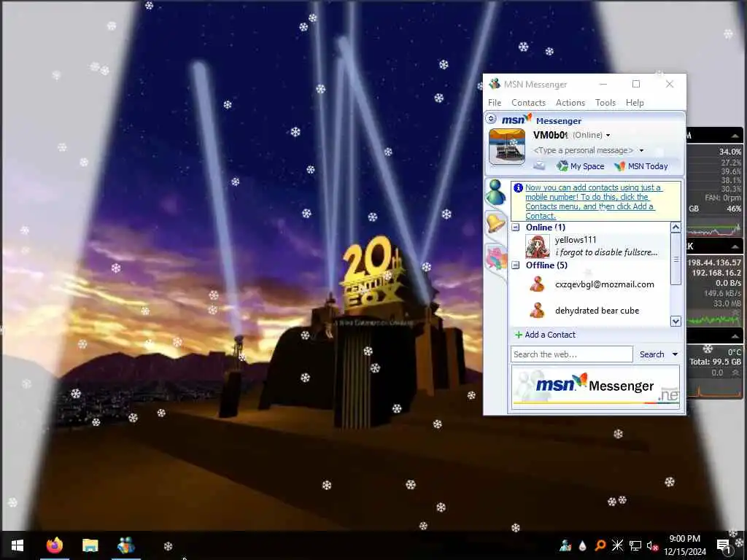Open File Explorer from the taskbar
747x560 pixels.
coord(90,545)
